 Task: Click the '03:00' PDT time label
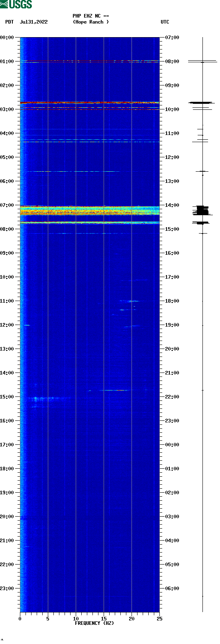pyautogui.click(x=7, y=109)
